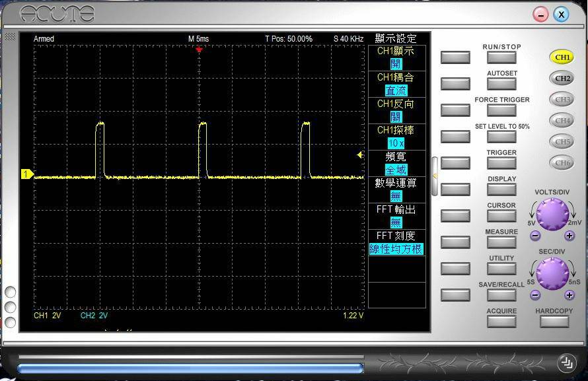Close the Acute window with blue X
The height and width of the screenshot is (381, 588).
561,15
